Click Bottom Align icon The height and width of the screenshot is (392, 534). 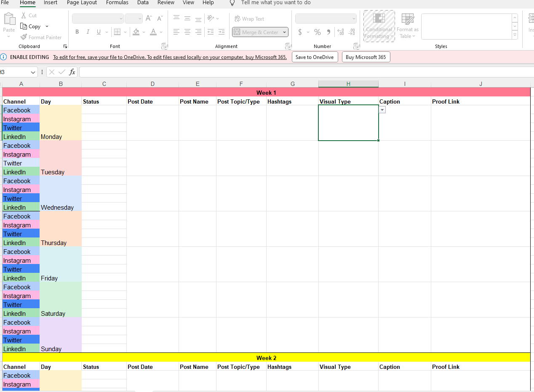[198, 19]
